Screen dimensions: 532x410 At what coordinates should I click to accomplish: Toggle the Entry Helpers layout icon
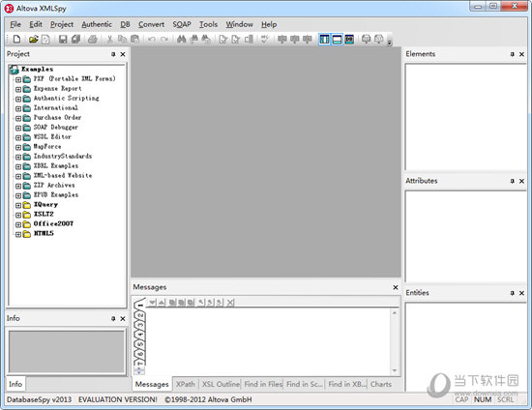(349, 40)
